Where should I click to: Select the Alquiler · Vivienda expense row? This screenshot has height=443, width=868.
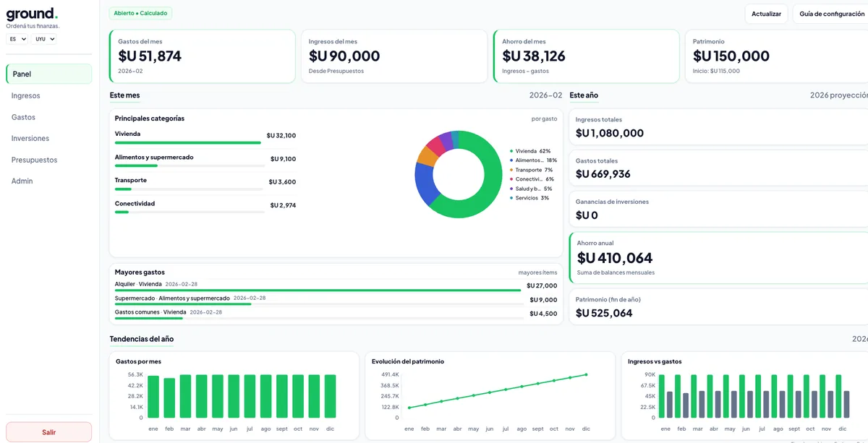click(x=336, y=286)
